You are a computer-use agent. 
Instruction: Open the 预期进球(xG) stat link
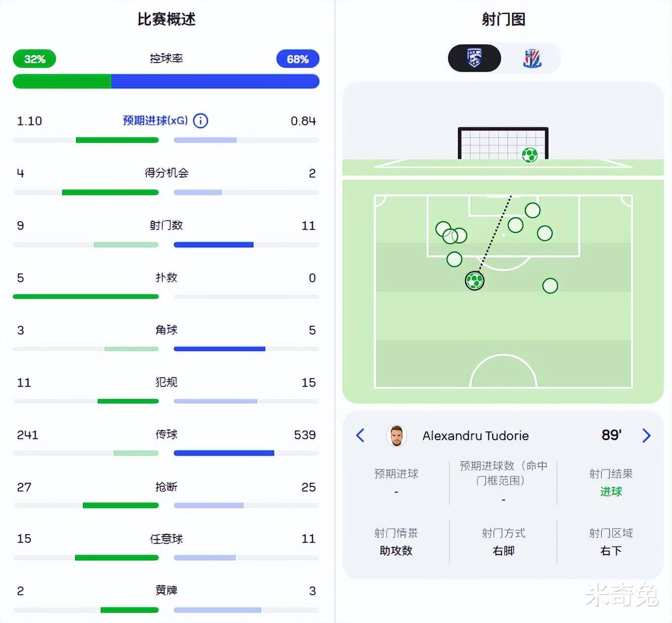point(155,120)
